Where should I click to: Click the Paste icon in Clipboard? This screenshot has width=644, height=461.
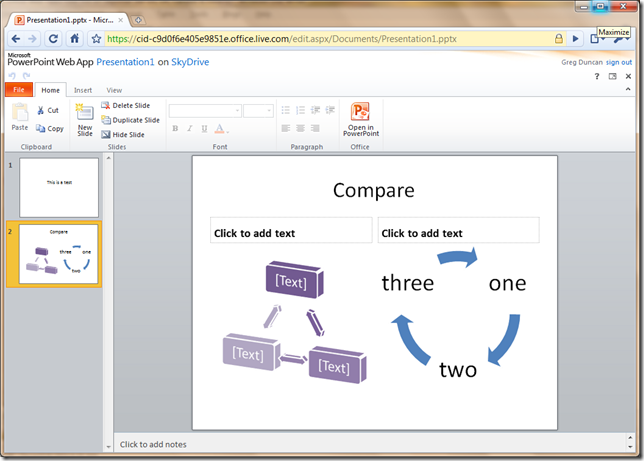[20, 117]
